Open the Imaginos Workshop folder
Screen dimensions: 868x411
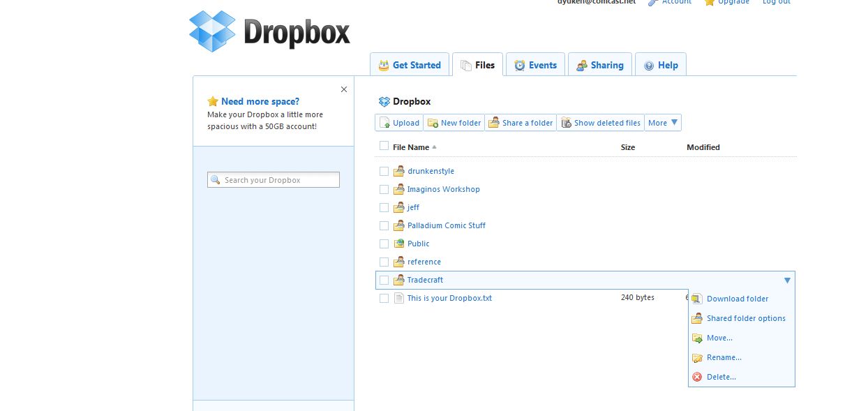tap(444, 189)
